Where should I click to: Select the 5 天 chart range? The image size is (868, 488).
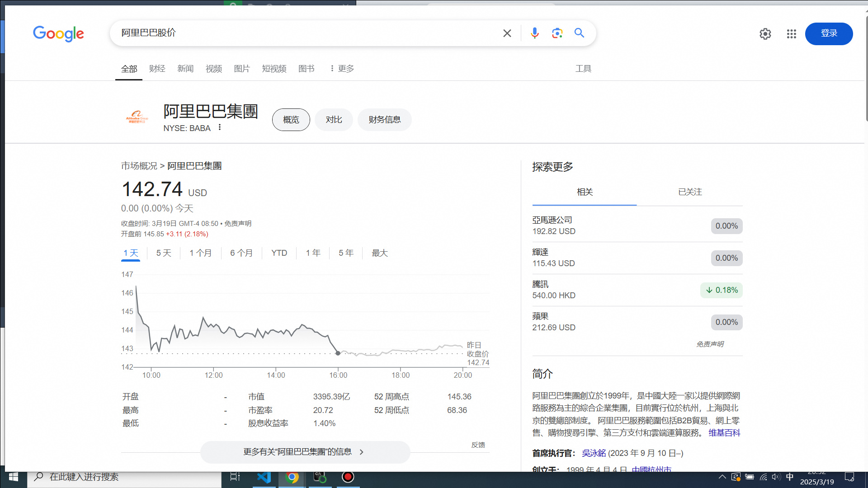pyautogui.click(x=164, y=253)
